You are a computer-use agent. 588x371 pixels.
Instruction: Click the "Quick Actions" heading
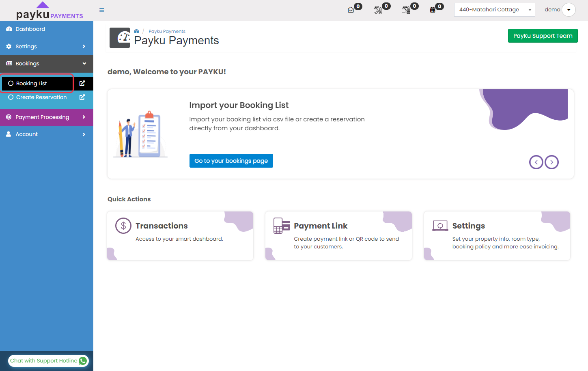[129, 199]
